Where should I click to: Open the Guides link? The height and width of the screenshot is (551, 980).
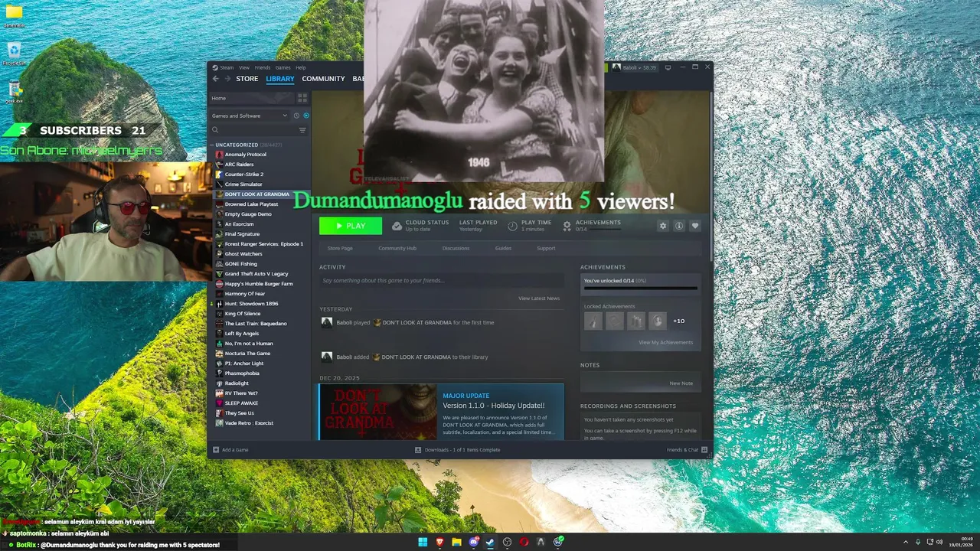pos(503,248)
